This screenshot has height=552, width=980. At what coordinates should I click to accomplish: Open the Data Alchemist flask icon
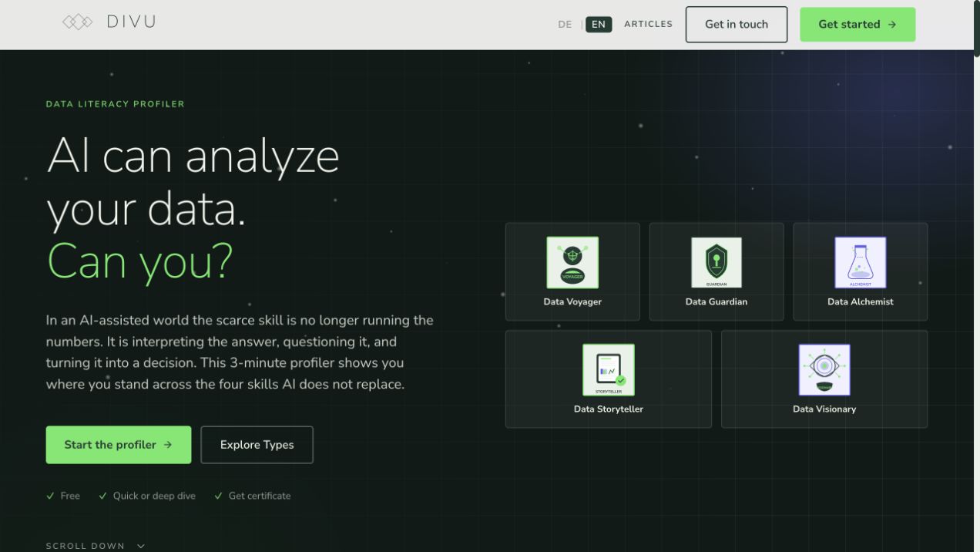(861, 263)
